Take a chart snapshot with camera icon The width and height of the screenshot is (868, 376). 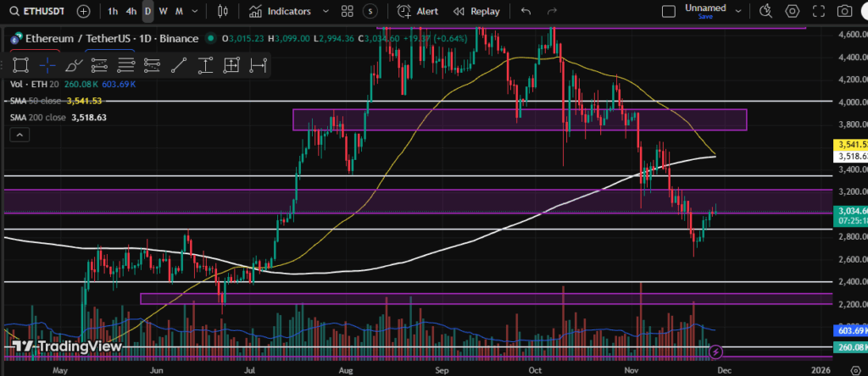(844, 11)
